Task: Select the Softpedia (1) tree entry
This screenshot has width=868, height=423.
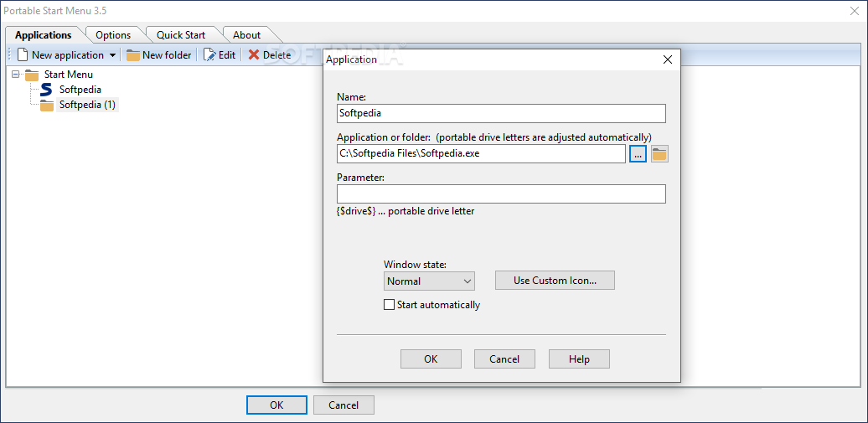Action: 87,105
